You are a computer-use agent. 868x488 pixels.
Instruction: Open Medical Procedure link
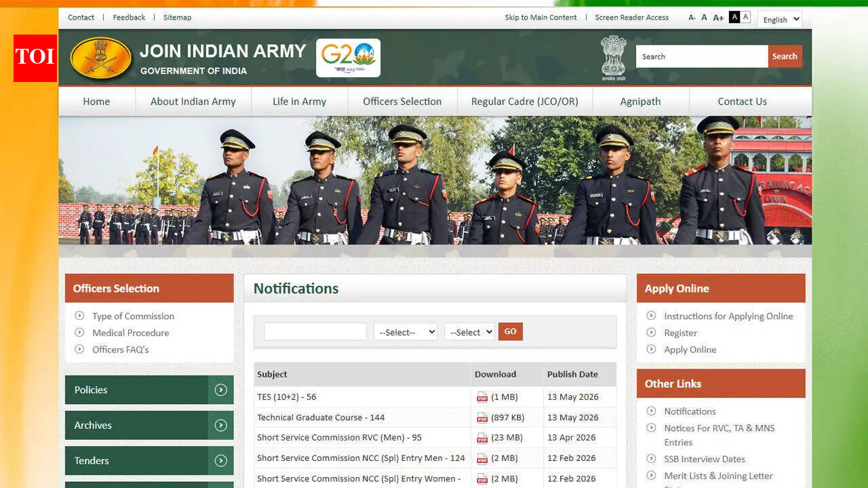[x=130, y=333]
